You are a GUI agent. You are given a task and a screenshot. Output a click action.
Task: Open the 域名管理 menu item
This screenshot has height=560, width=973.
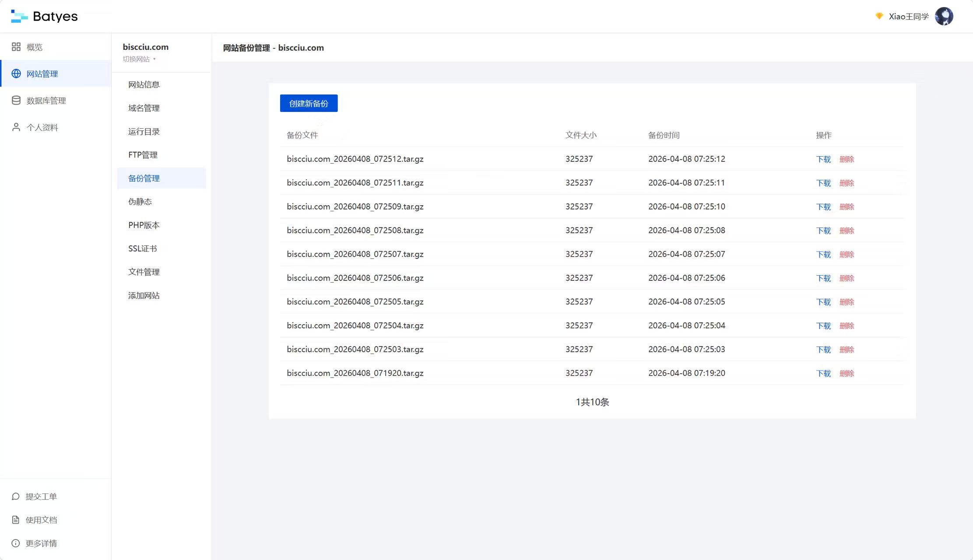click(144, 108)
